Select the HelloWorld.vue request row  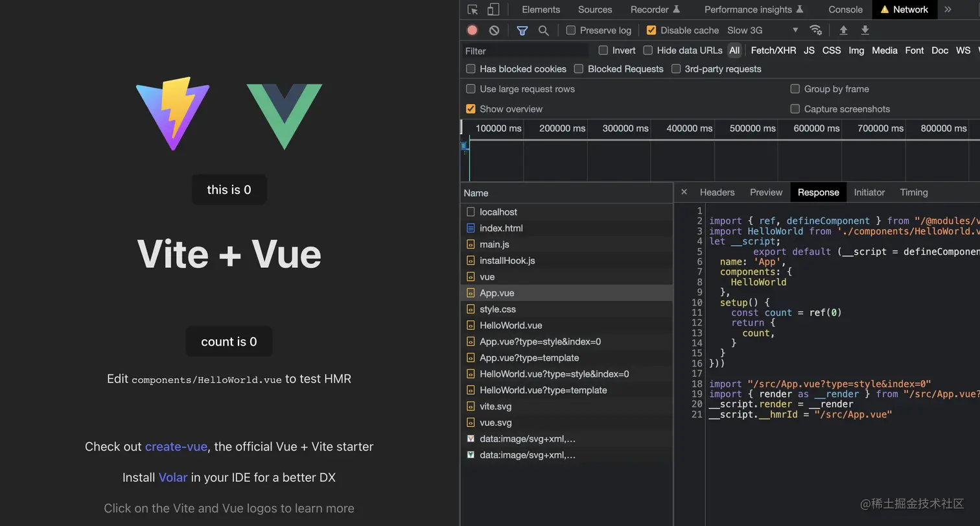(566, 326)
